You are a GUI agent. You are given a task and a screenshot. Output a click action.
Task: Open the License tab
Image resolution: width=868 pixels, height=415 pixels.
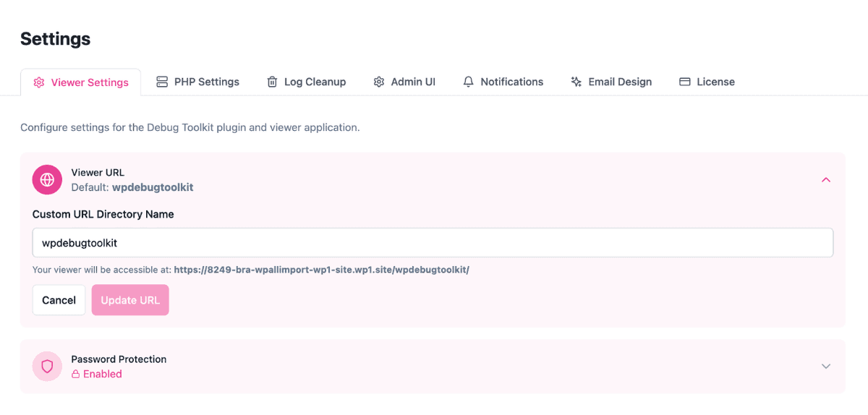coord(707,82)
